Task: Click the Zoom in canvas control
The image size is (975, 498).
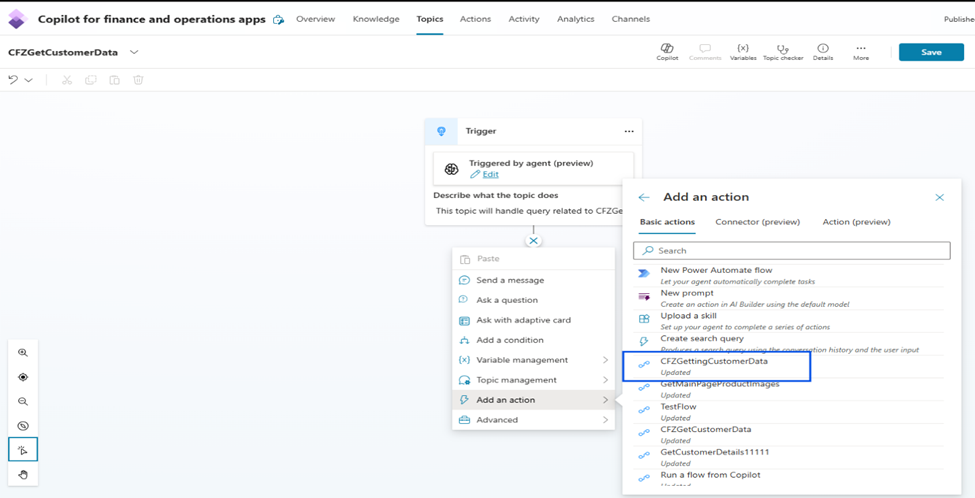Action: pos(23,353)
